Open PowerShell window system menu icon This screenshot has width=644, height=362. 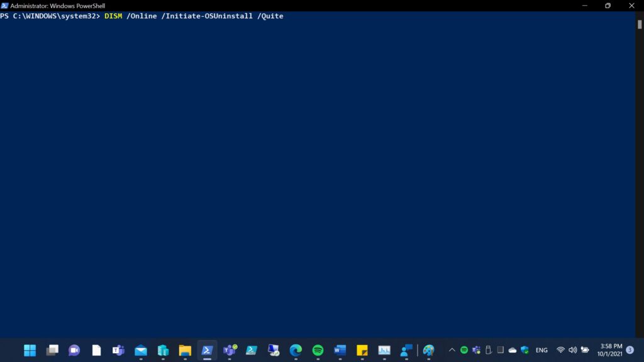tap(5, 6)
